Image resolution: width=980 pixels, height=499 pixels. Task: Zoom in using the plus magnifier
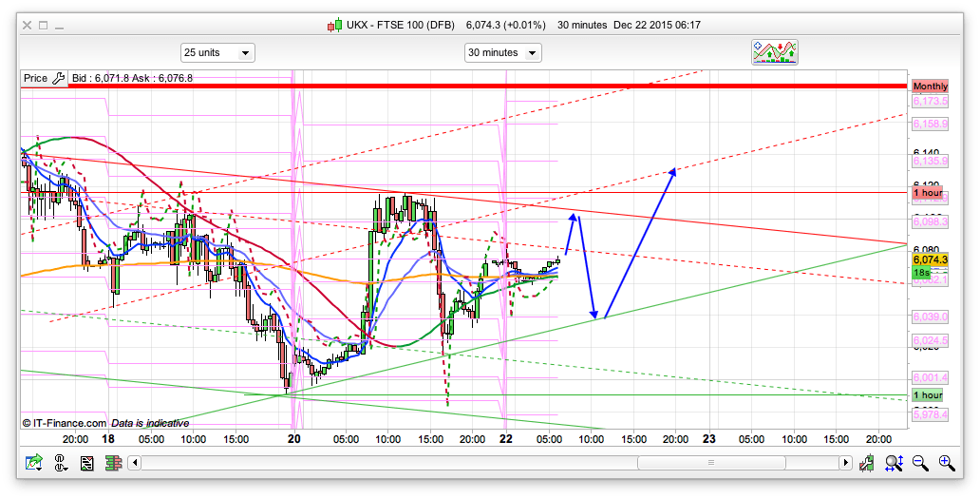(x=947, y=463)
